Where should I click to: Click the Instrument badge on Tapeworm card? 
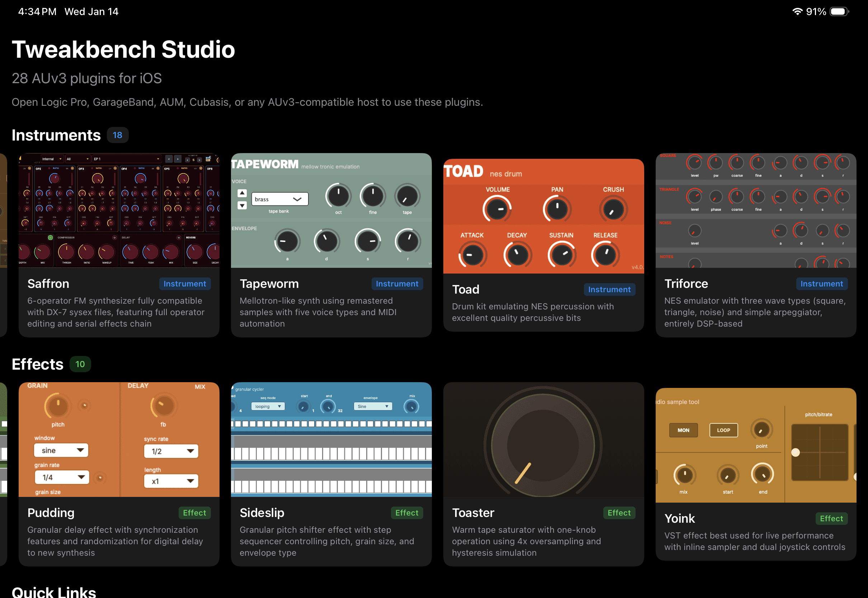[x=397, y=284]
